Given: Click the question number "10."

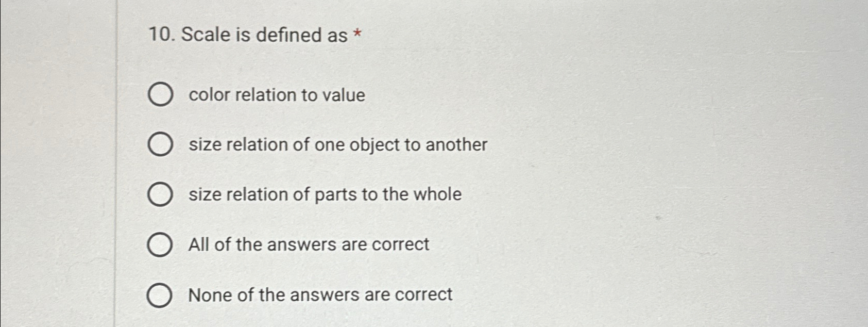Looking at the screenshot, I should tap(160, 35).
